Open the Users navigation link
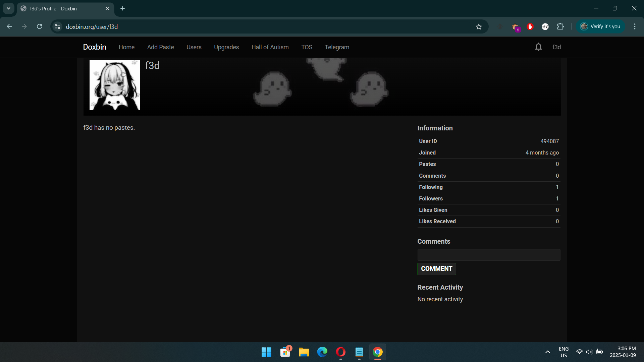This screenshot has height=362, width=644. tap(194, 47)
